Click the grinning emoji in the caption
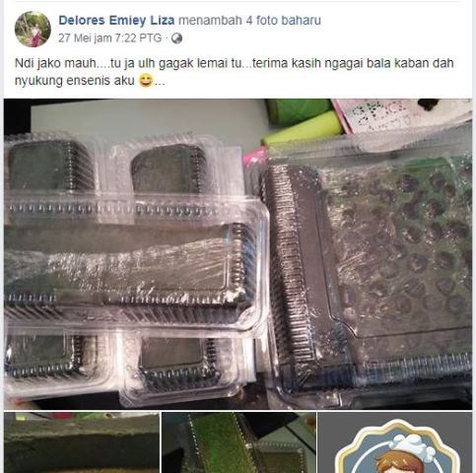Image resolution: width=476 pixels, height=473 pixels. click(145, 81)
